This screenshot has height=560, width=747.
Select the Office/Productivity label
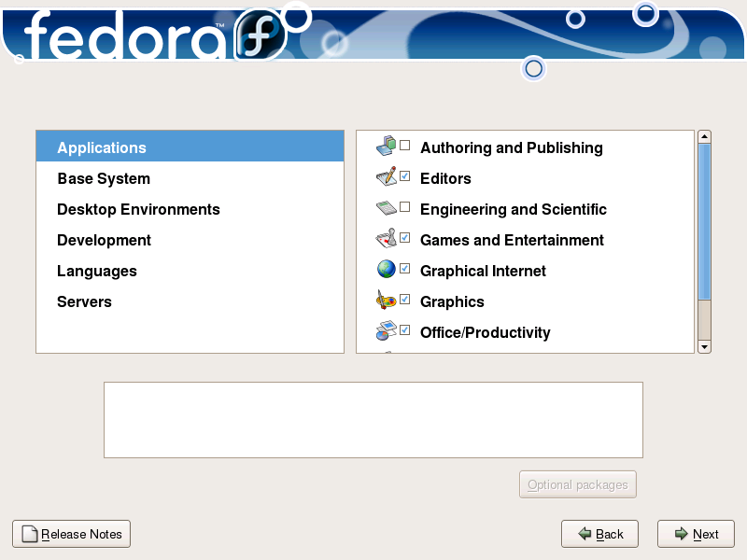[486, 332]
